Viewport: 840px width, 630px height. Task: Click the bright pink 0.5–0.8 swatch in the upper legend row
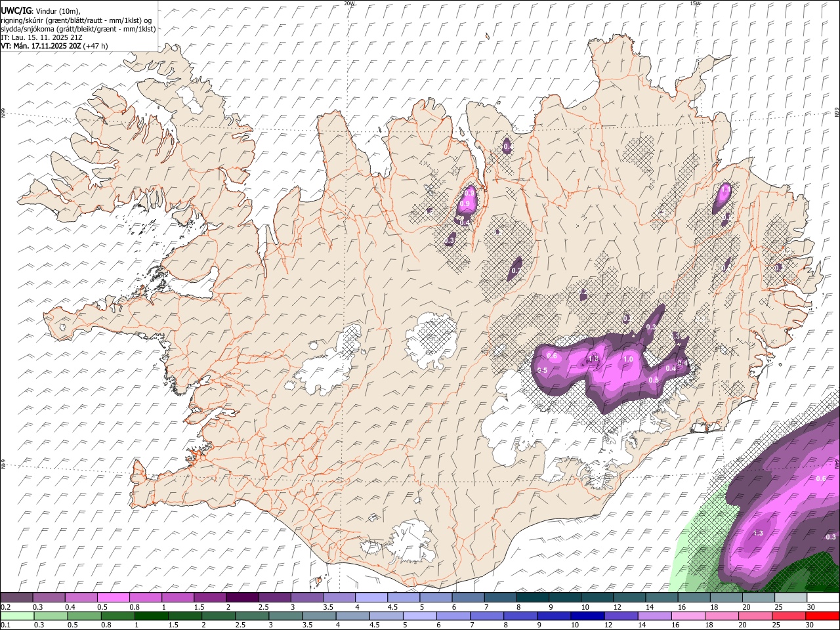click(x=114, y=598)
